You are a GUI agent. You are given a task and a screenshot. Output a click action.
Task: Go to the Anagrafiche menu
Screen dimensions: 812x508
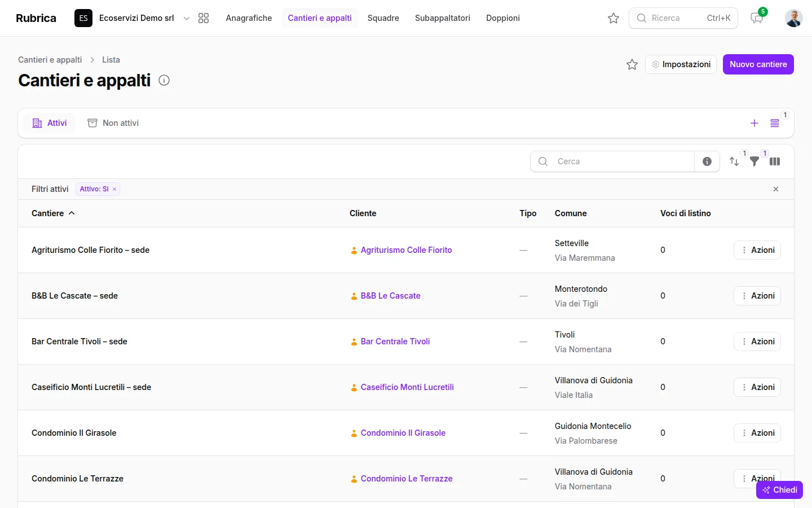249,18
